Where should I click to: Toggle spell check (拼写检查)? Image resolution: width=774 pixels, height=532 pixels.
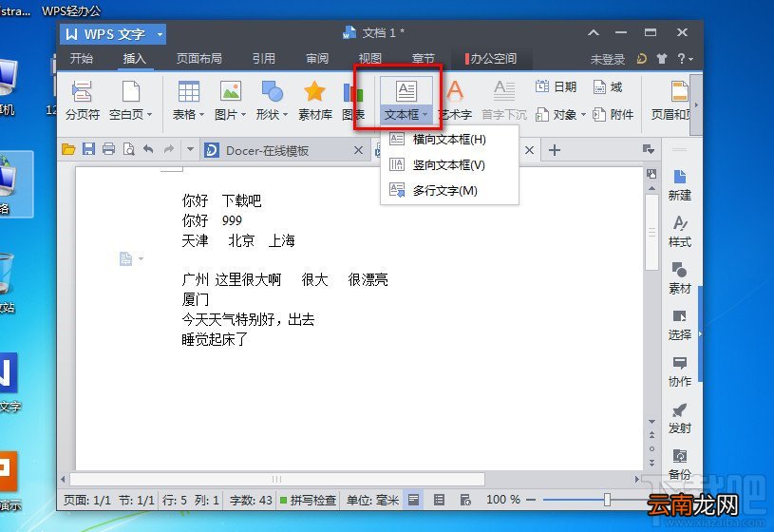point(308,500)
